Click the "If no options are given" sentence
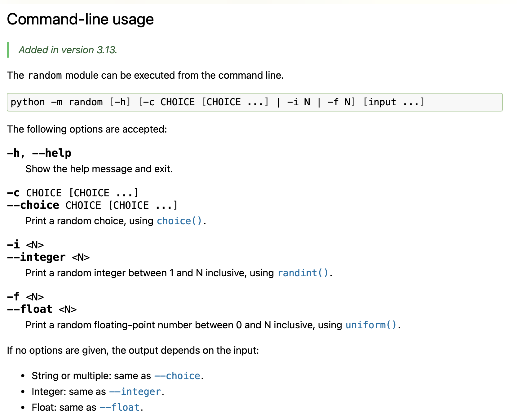 (x=133, y=351)
